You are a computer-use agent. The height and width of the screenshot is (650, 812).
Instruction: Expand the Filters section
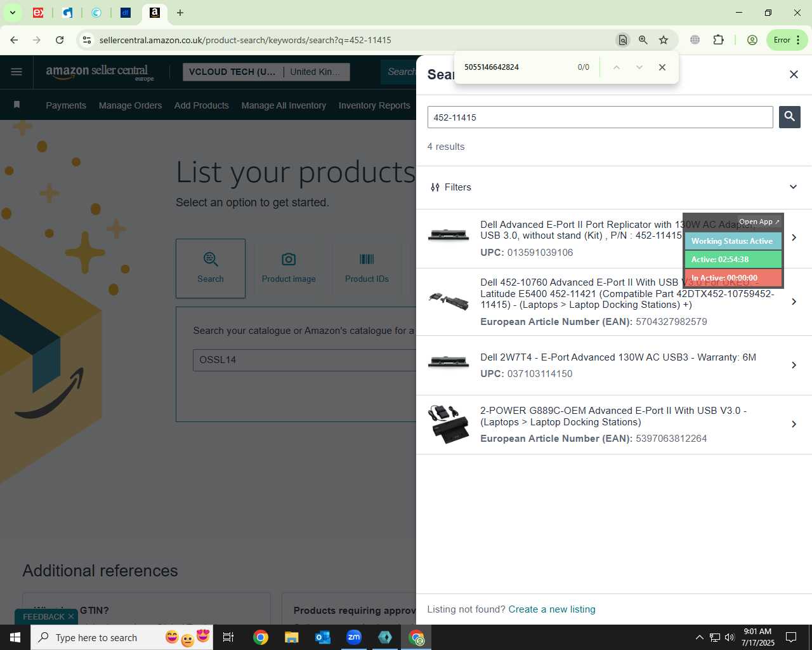(x=614, y=187)
